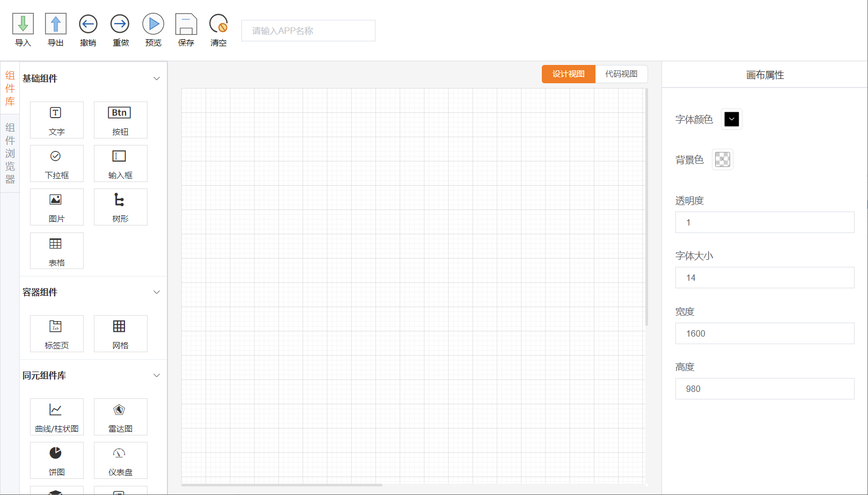
Task: Collapse the 容器组件 section
Action: coord(157,292)
